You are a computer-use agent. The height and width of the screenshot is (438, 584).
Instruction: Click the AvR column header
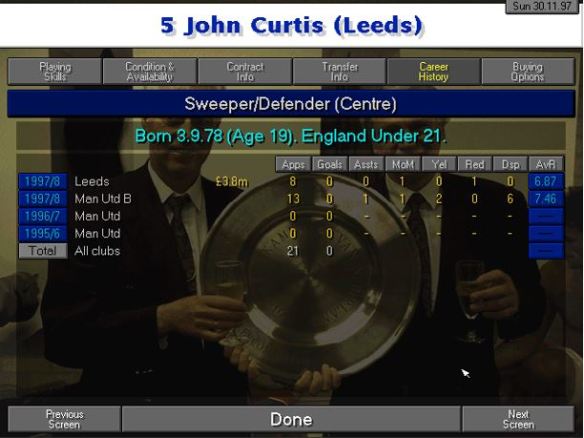pyautogui.click(x=546, y=164)
